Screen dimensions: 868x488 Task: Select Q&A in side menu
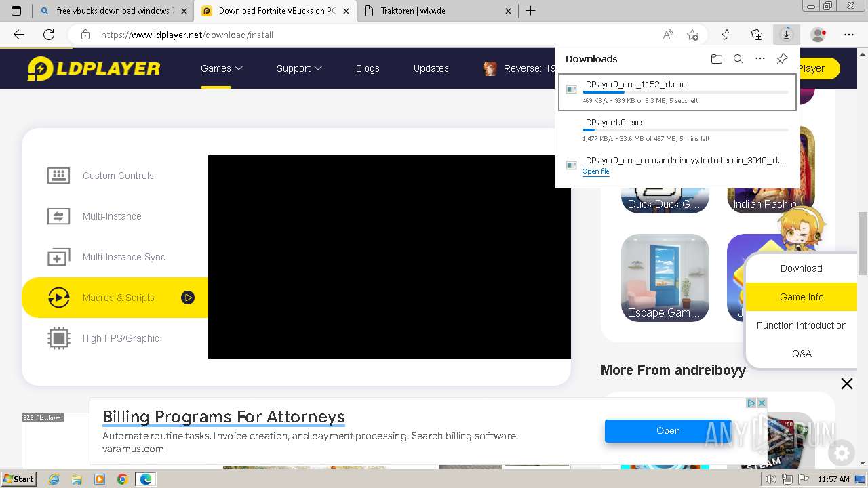point(802,354)
